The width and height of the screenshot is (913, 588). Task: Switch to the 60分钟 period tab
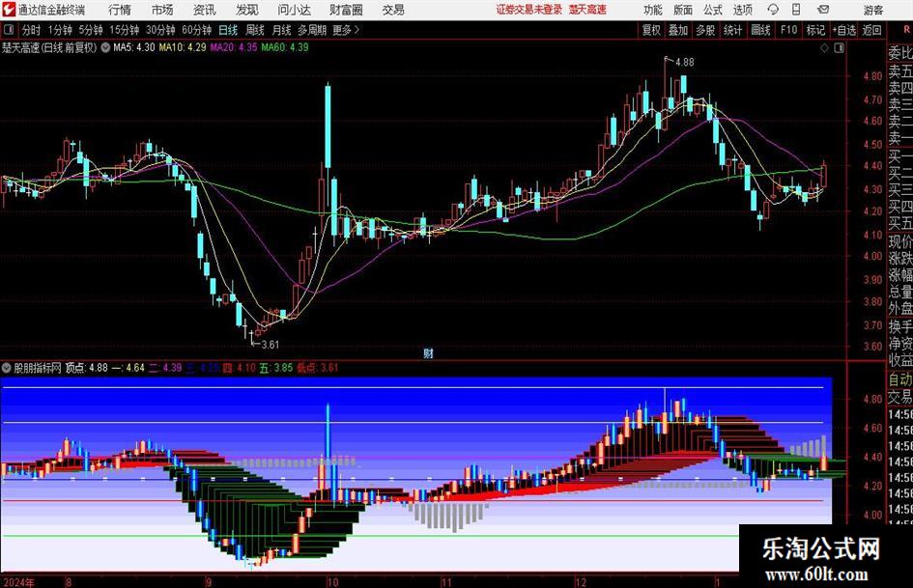196,30
